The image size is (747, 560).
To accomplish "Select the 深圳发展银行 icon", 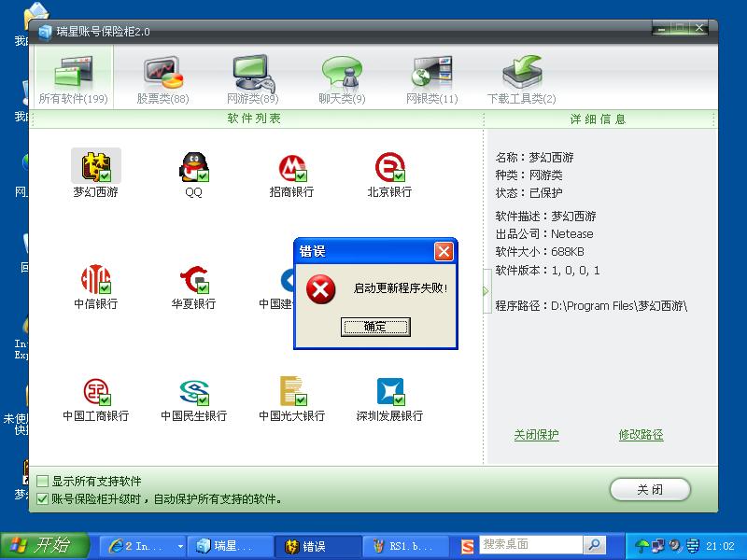I will click(390, 391).
